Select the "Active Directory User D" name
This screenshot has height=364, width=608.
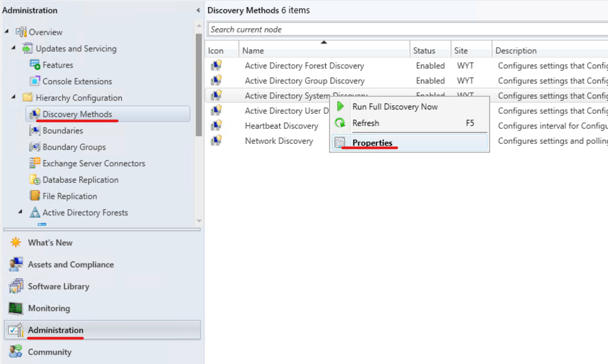(287, 111)
